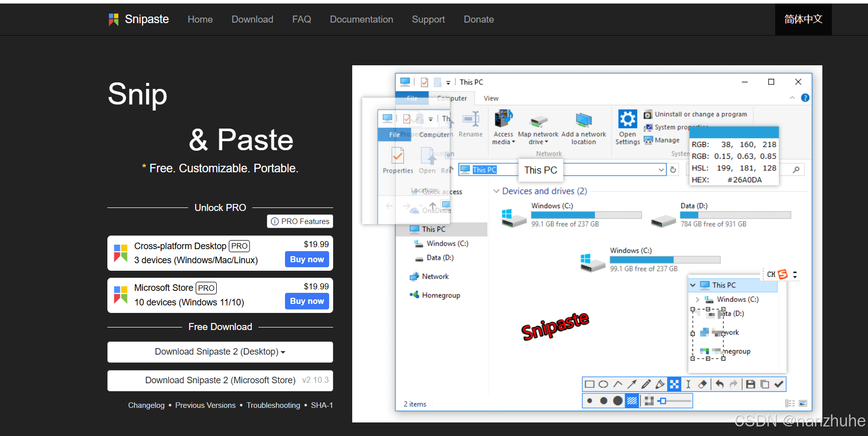
Task: Click the Save floppy disk icon
Action: pos(751,384)
